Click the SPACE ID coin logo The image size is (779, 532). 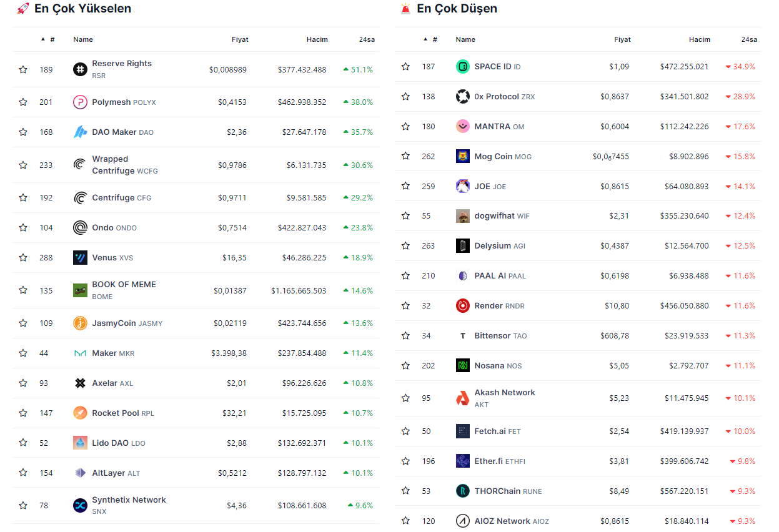[x=462, y=66]
